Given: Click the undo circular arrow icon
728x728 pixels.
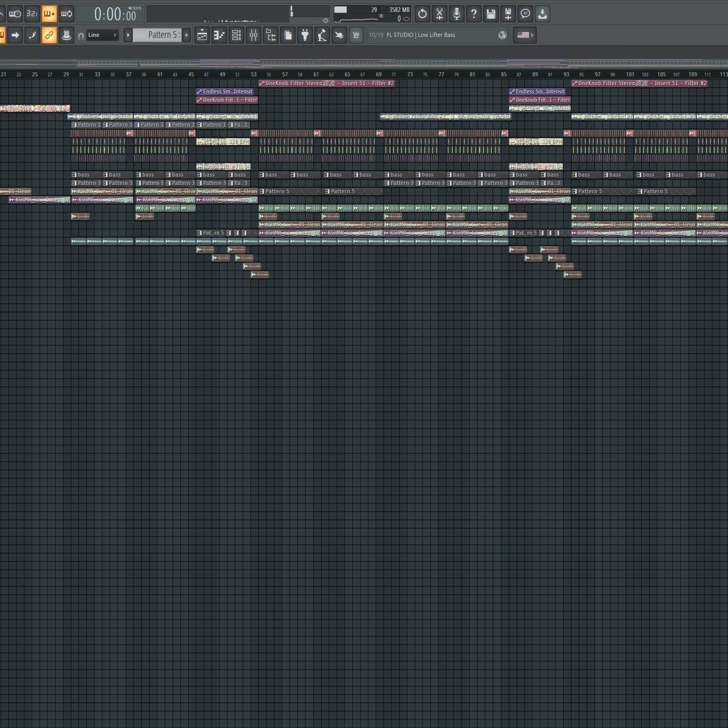Looking at the screenshot, I should click(422, 14).
